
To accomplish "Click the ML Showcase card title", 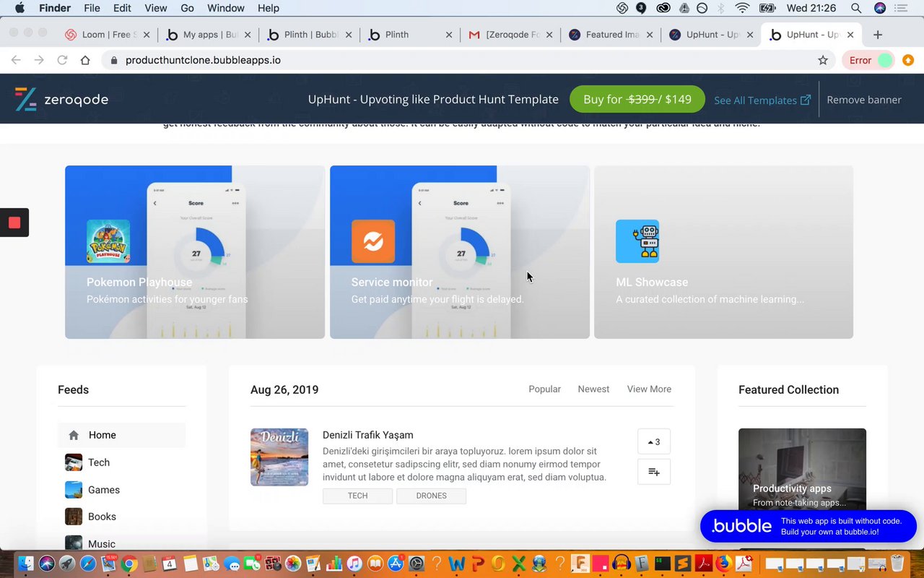I will pyautogui.click(x=652, y=282).
